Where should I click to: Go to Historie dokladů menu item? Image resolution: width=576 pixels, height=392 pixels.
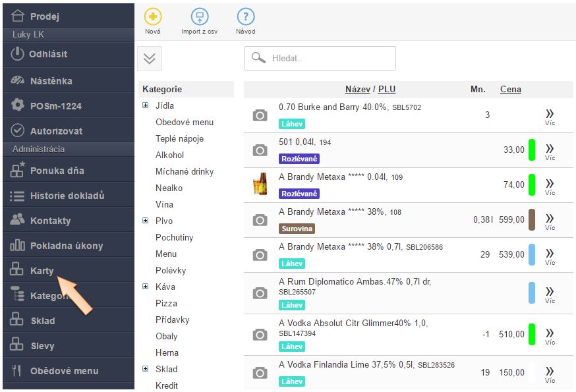[x=67, y=196]
